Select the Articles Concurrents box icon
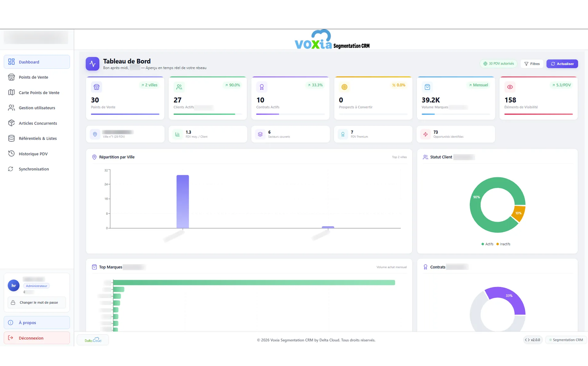 point(11,123)
